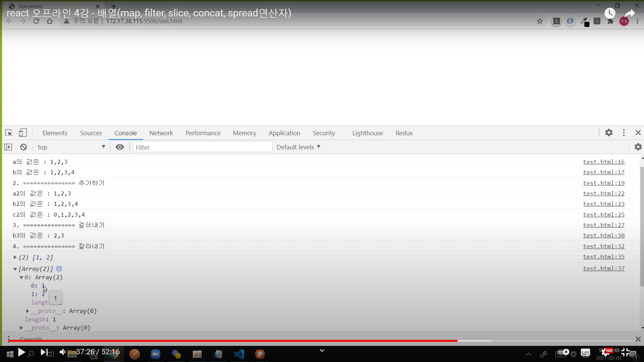This screenshot has width=644, height=362.
Task: Toggle the live expression eye icon
Action: click(x=120, y=147)
